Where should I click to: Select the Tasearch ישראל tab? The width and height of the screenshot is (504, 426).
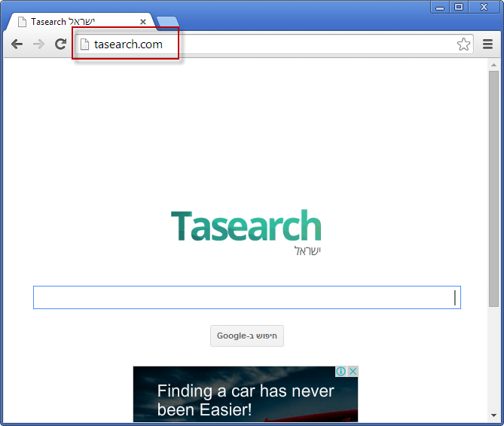[81, 22]
